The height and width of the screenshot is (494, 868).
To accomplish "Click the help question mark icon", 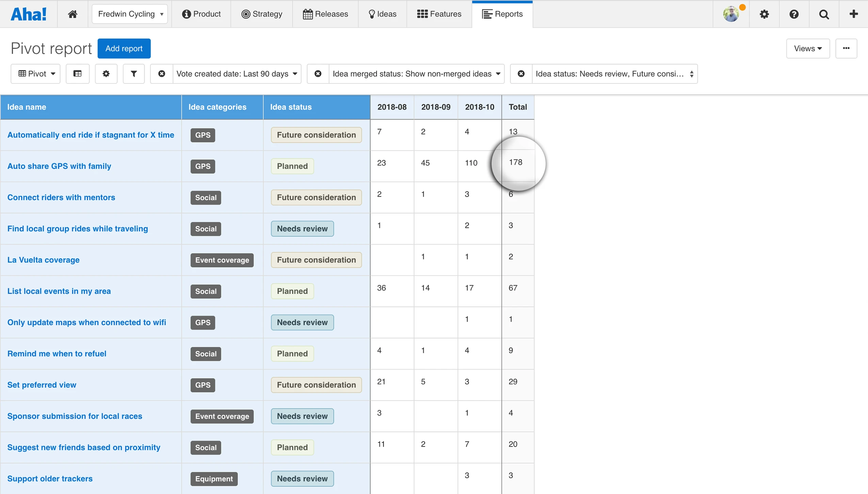I will coord(794,14).
